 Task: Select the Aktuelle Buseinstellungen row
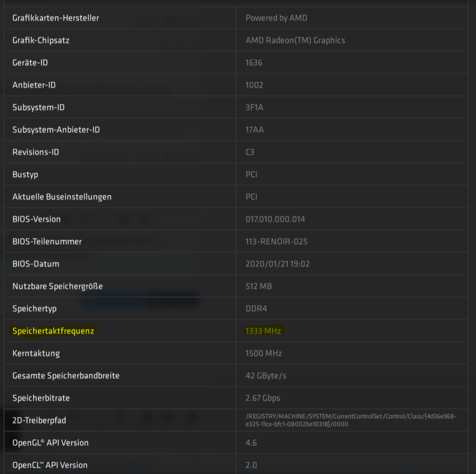236,197
